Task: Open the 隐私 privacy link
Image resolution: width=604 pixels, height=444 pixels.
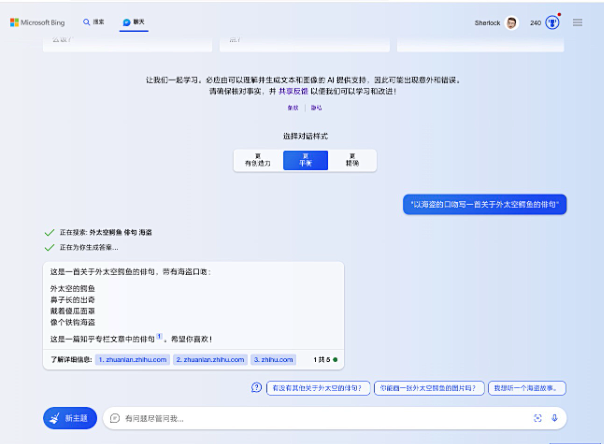Action: coord(316,108)
